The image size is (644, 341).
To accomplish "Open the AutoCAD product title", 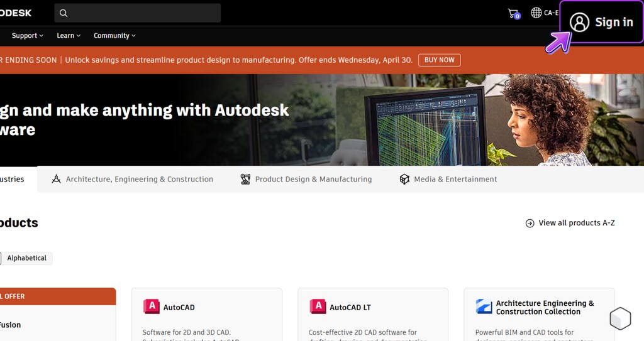I will [x=179, y=307].
